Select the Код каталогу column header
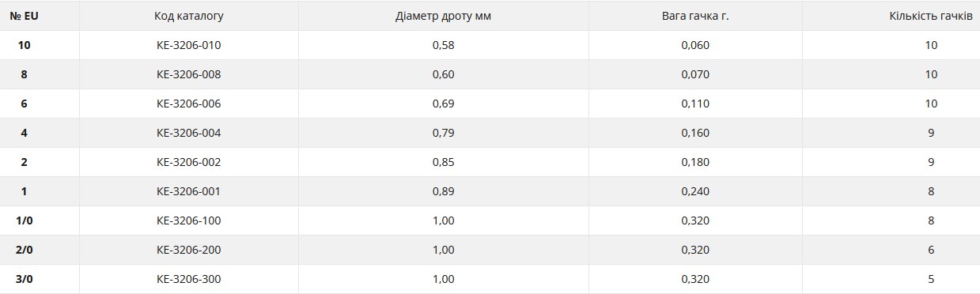 (x=189, y=16)
